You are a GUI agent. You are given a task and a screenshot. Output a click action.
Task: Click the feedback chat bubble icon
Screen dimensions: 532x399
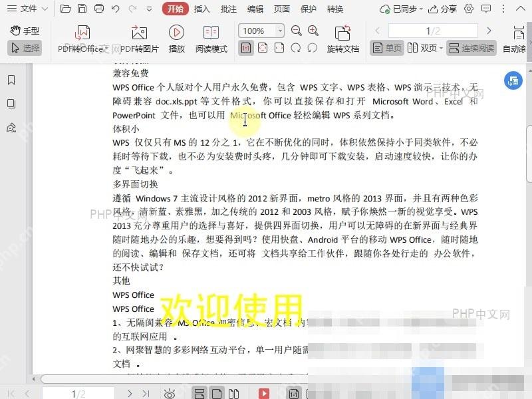click(x=486, y=9)
